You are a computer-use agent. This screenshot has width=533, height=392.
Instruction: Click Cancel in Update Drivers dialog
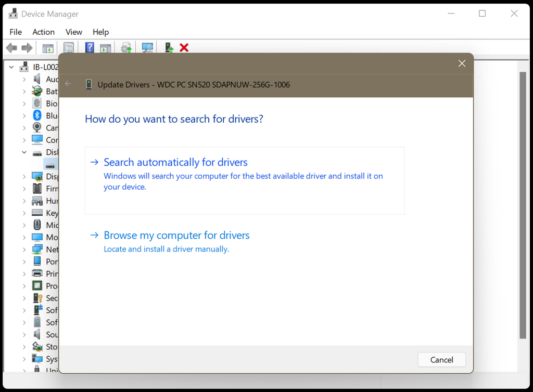click(441, 360)
